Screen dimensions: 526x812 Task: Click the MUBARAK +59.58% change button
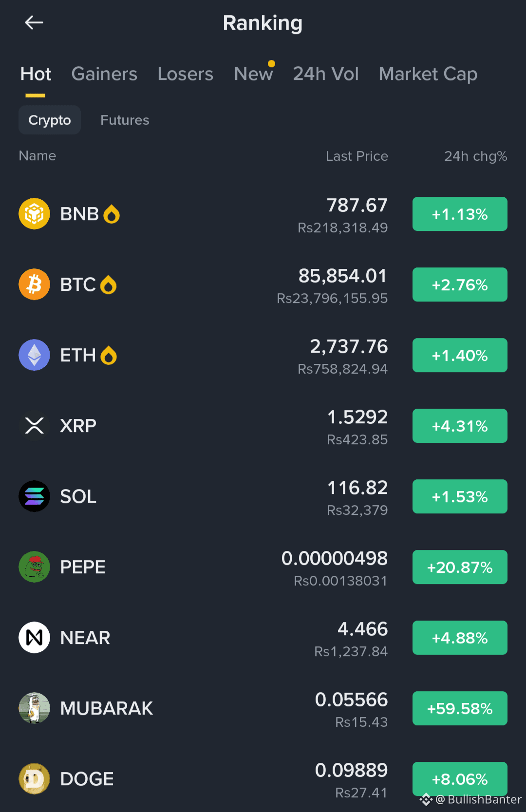(460, 708)
